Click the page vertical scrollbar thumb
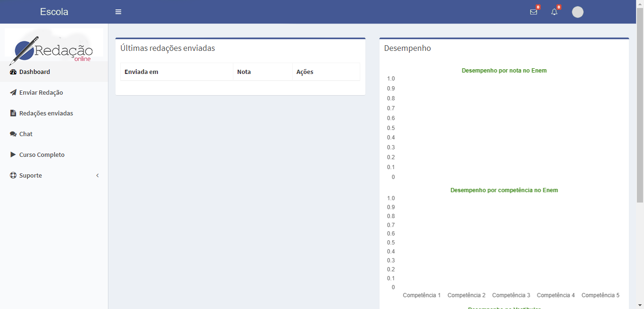644x309 pixels. [x=640, y=105]
